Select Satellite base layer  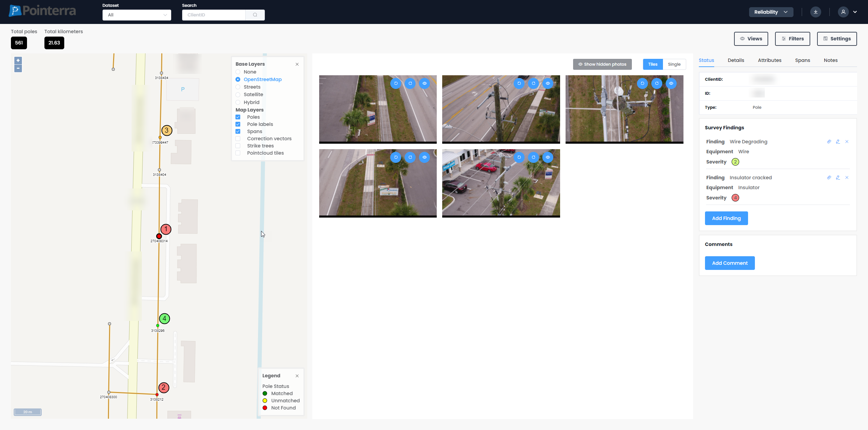point(238,95)
